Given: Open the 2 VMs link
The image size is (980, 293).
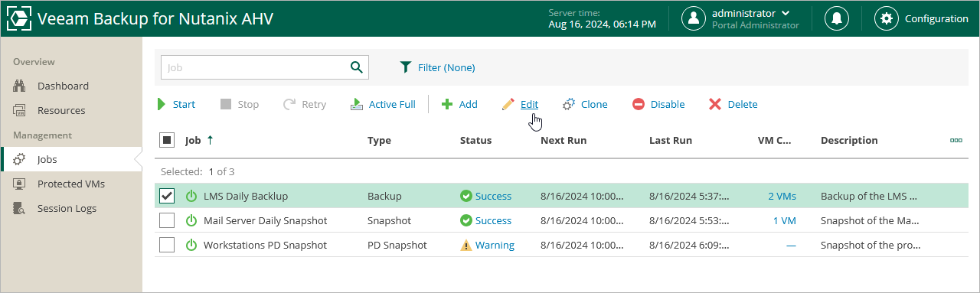Looking at the screenshot, I should [782, 196].
